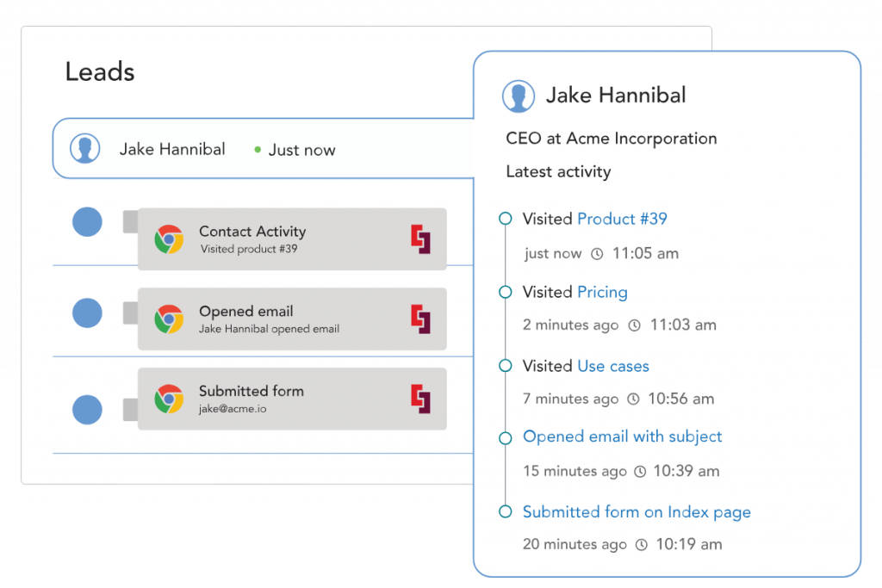Open the Pricing page link

pyautogui.click(x=602, y=292)
